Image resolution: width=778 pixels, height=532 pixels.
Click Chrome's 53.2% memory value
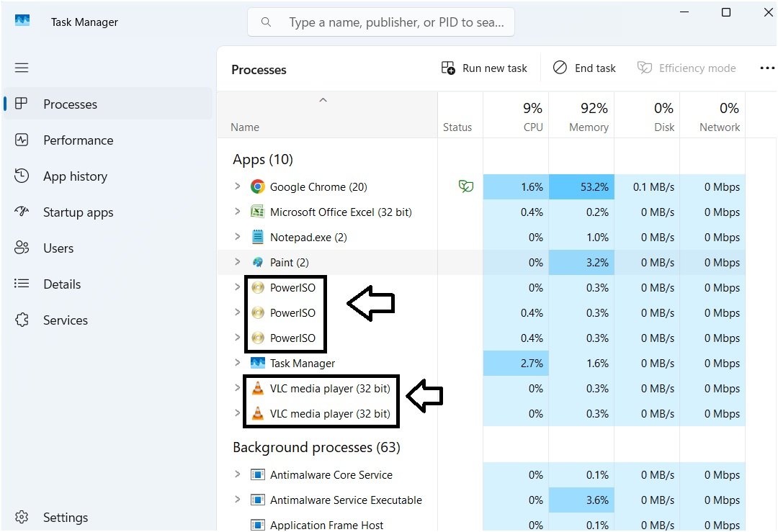click(x=594, y=187)
